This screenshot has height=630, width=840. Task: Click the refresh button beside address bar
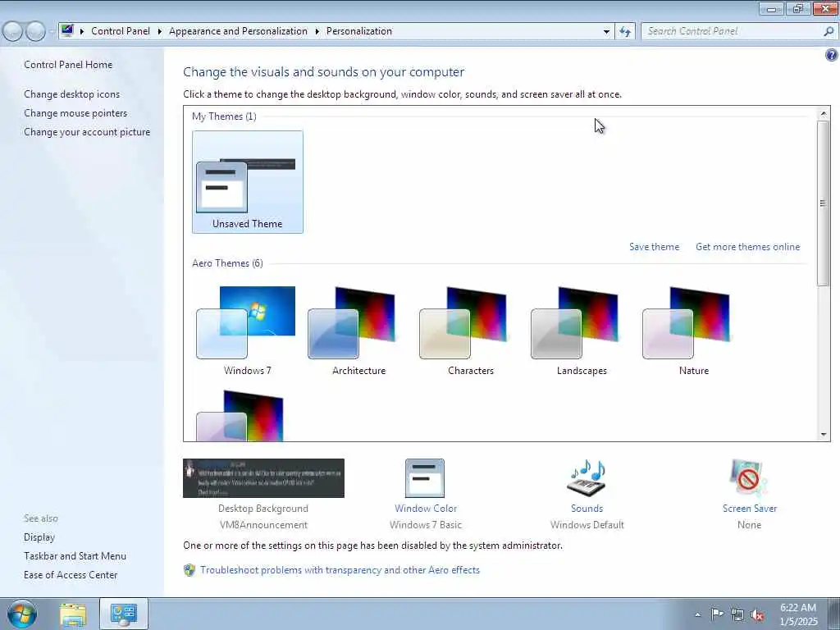click(625, 32)
